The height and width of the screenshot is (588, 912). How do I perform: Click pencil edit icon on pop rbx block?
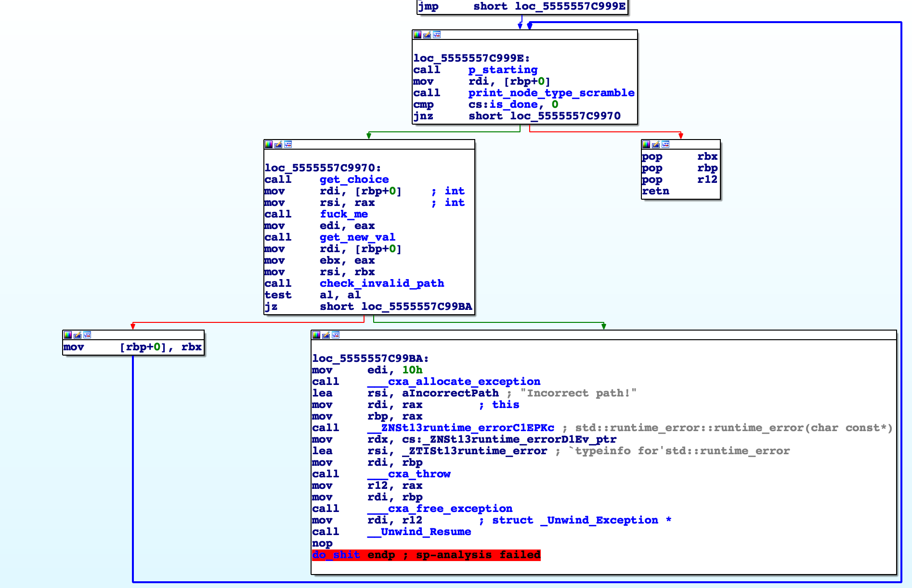656,144
